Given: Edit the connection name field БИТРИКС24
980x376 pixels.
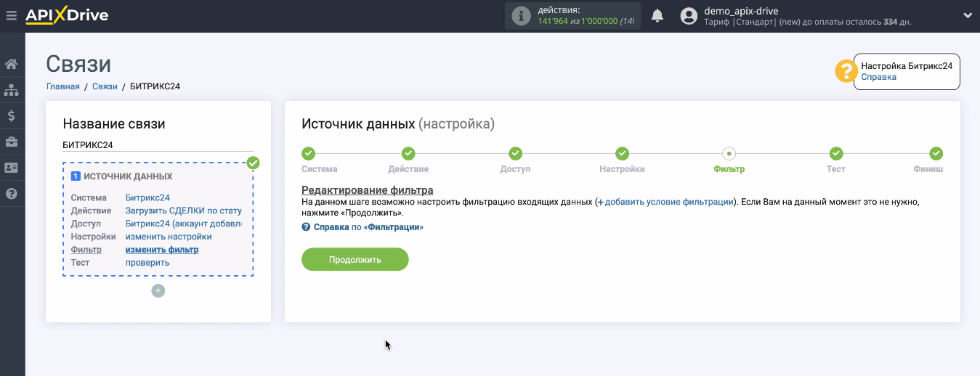Looking at the screenshot, I should click(158, 145).
